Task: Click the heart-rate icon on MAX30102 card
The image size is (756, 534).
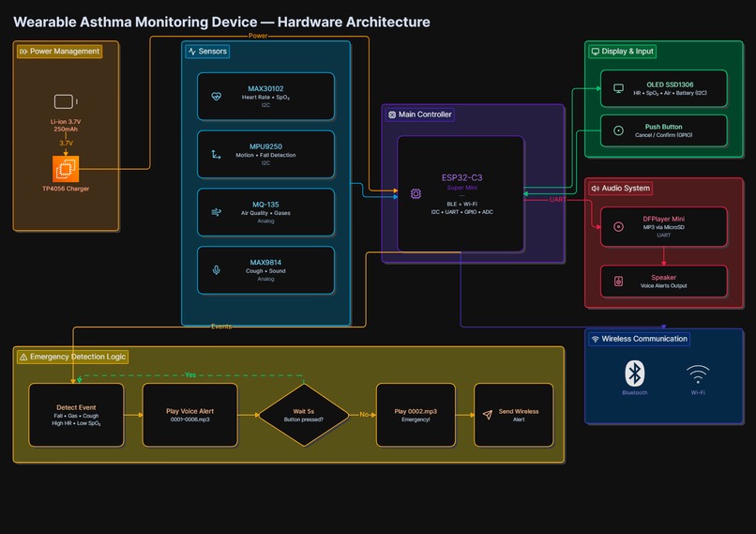Action: [217, 97]
